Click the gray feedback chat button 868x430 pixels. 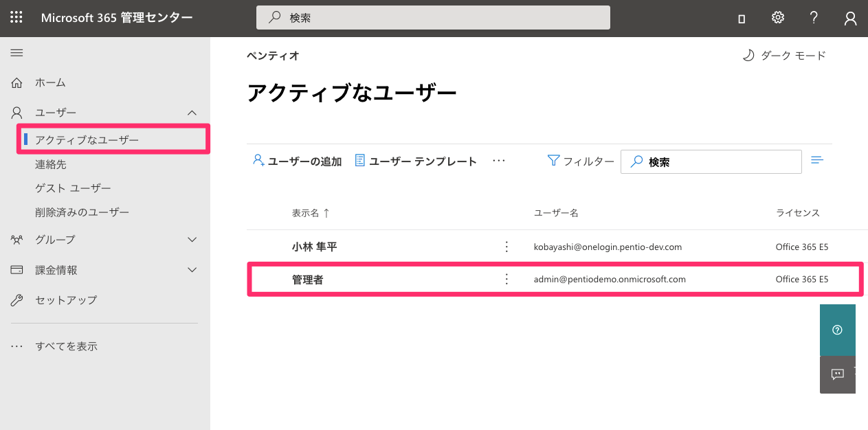point(837,374)
